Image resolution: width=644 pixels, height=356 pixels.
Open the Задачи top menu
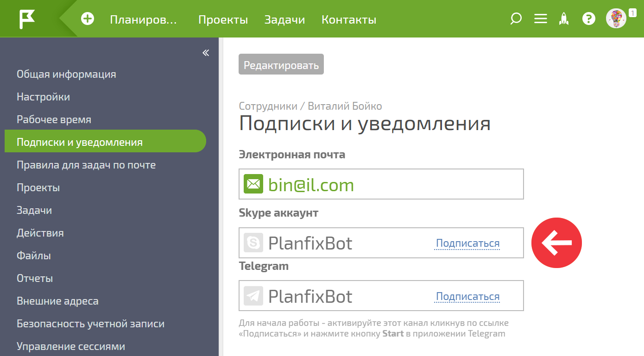coord(285,19)
